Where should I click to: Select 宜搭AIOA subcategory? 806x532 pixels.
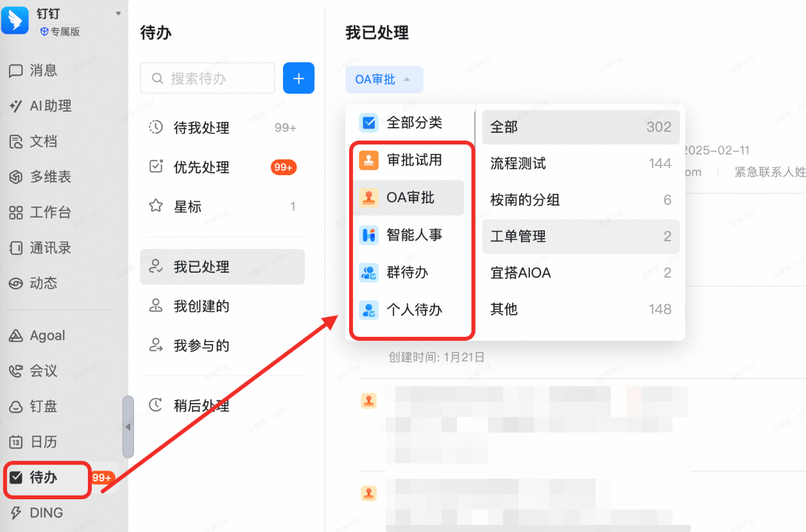[580, 273]
